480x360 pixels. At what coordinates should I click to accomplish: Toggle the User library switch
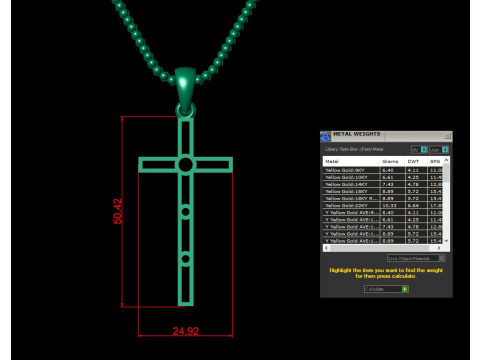439,150
